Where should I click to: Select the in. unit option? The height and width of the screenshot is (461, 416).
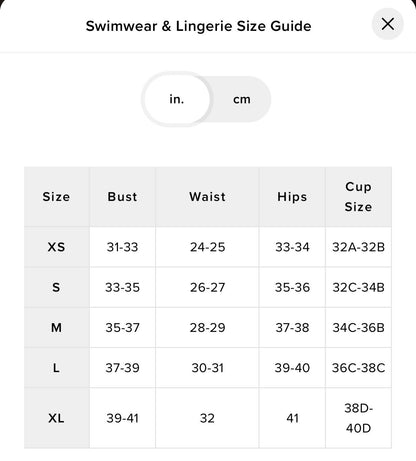click(177, 99)
